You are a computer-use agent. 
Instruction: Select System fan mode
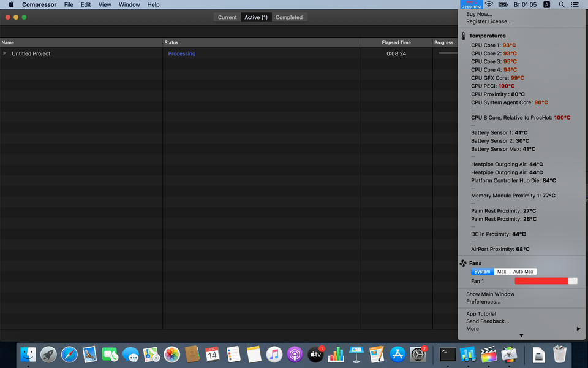482,272
